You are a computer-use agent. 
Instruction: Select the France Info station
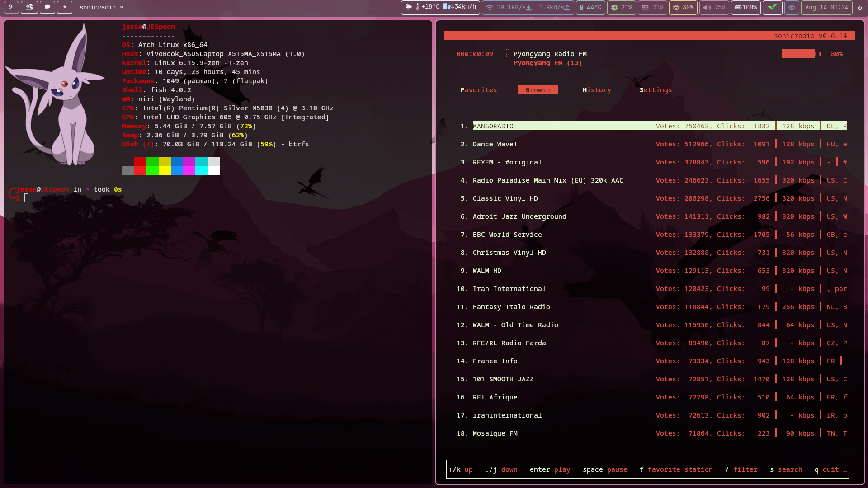[652, 361]
